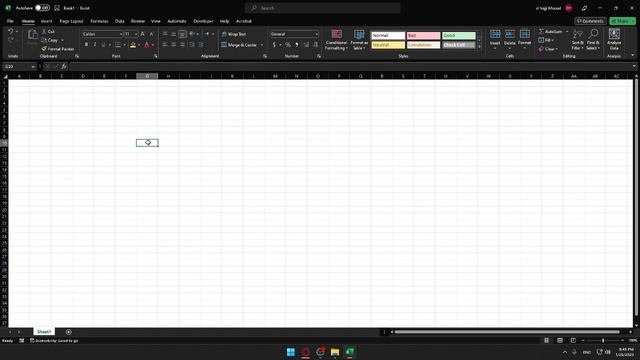Switch to the Insert tab
This screenshot has width=640, height=360.
pyautogui.click(x=47, y=21)
